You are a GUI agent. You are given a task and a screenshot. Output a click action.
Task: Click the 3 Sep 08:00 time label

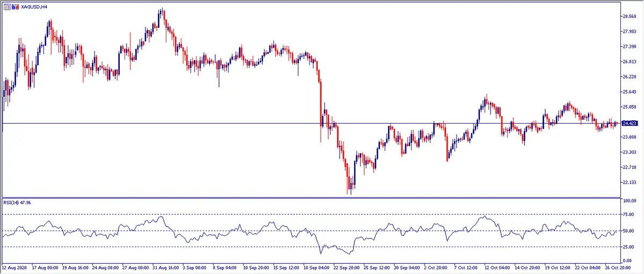coord(194,267)
